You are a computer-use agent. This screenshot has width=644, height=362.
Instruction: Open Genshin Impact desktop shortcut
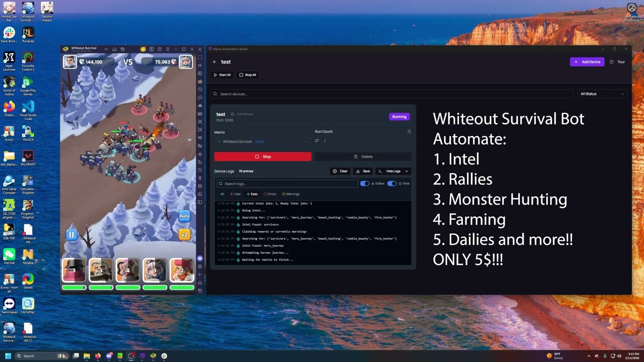[47, 12]
